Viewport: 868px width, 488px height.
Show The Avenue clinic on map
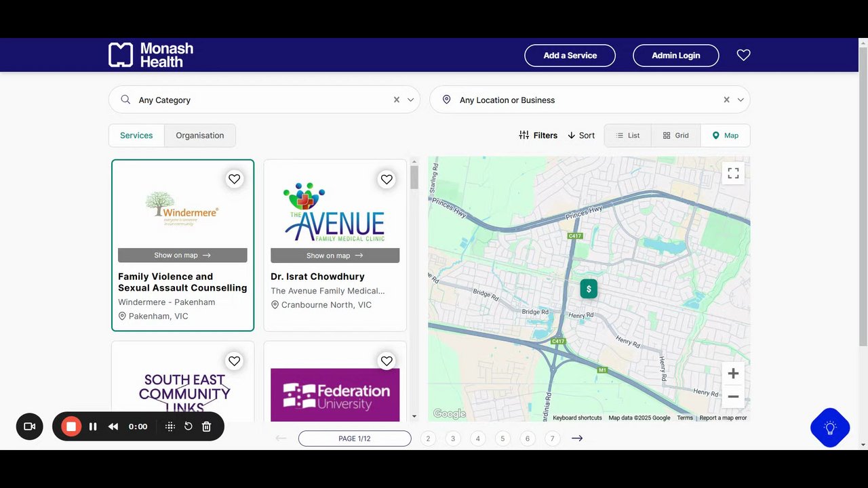click(335, 256)
